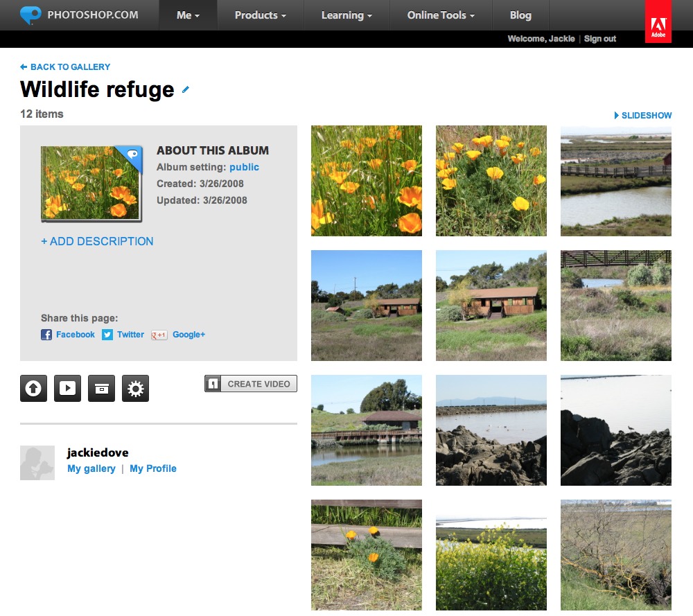Open album settings gear icon

136,389
